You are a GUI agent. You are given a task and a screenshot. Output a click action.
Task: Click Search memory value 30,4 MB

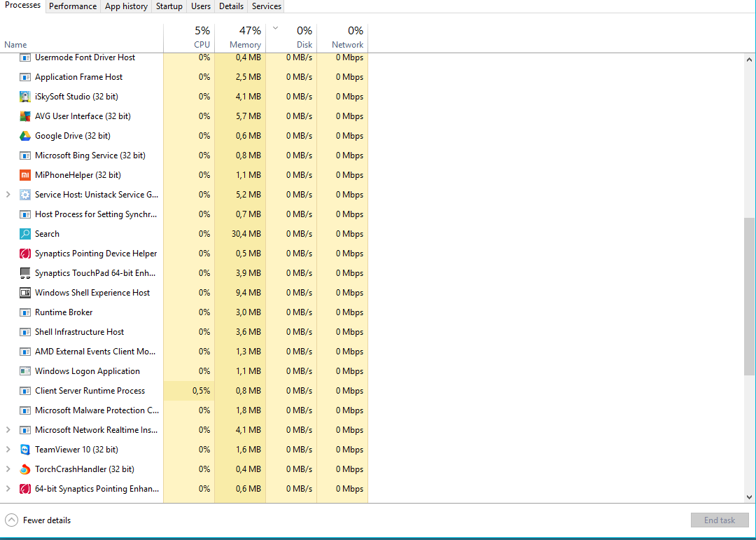[246, 234]
